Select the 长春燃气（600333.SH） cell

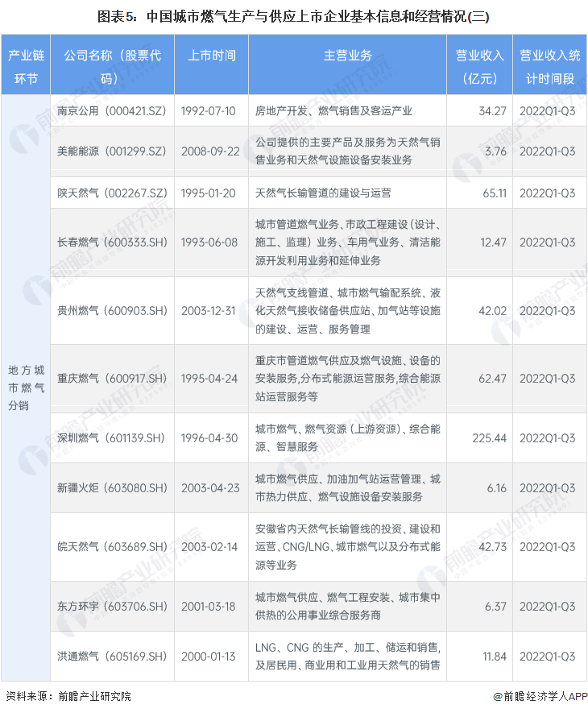[112, 243]
